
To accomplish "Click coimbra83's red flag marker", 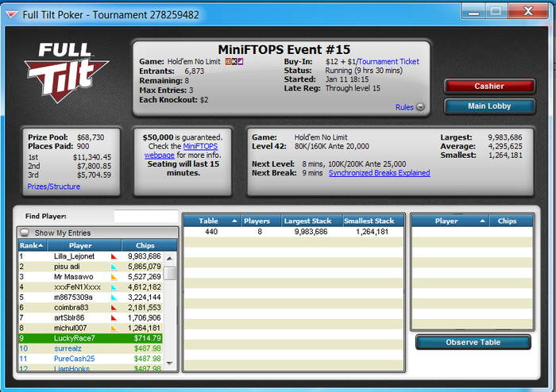I will coord(114,308).
